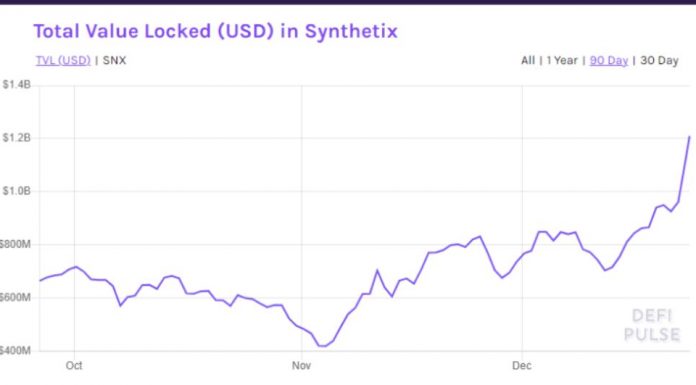Switch chart metric to SNX
696x385 pixels.
[x=114, y=60]
